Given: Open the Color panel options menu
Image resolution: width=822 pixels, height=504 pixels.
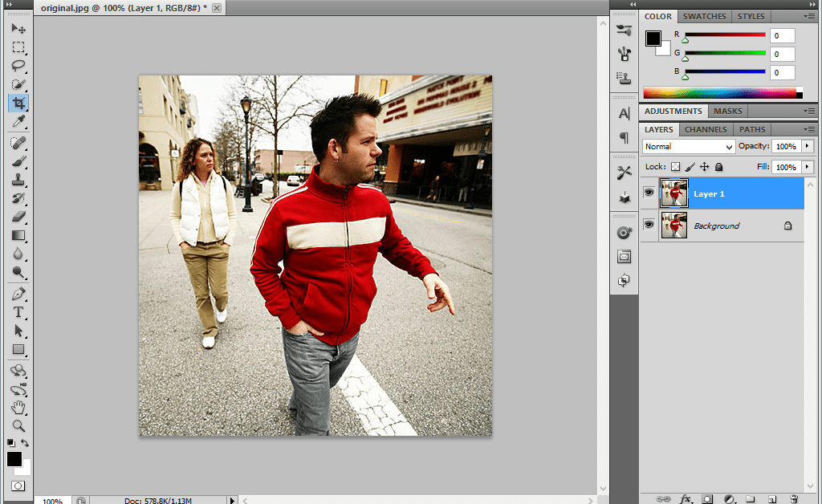Looking at the screenshot, I should [x=809, y=17].
